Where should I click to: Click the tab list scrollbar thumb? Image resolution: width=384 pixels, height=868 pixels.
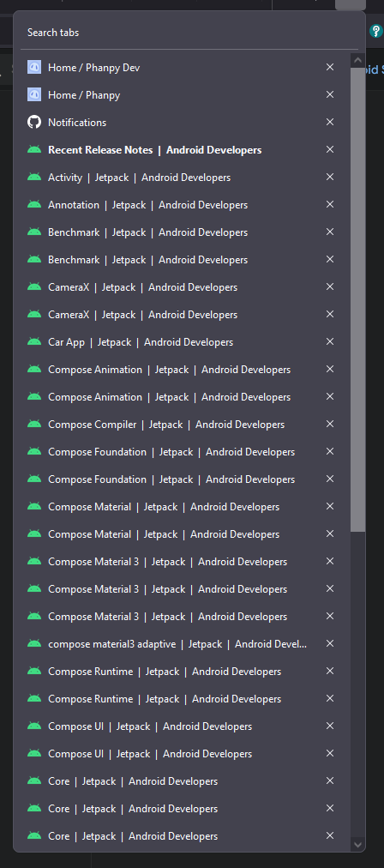(357, 299)
